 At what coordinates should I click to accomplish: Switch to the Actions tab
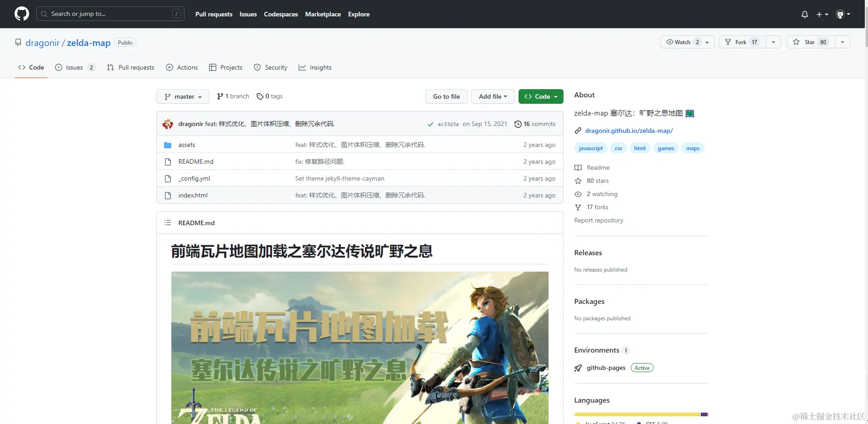(182, 67)
